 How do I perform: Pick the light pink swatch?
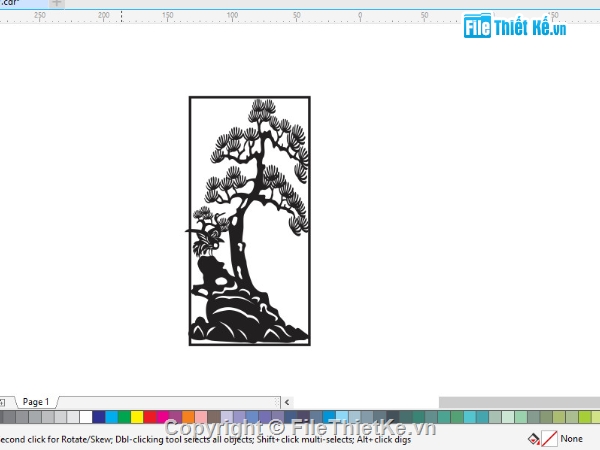point(201,417)
